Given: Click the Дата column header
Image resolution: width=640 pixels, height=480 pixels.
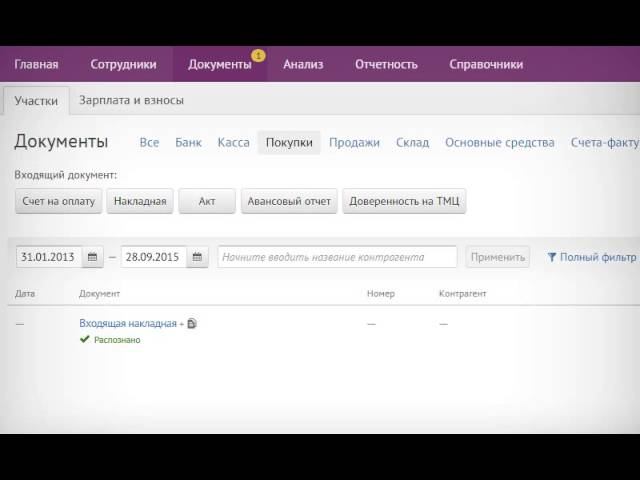Looking at the screenshot, I should click(25, 293).
